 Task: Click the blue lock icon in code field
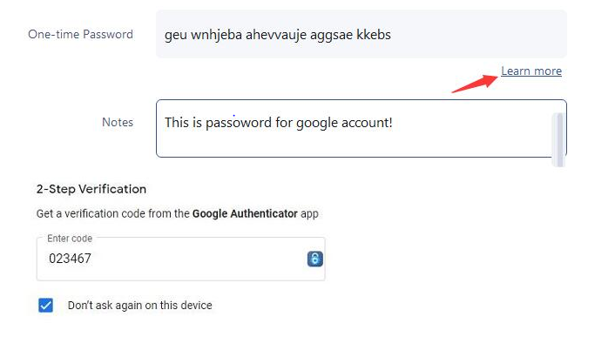(315, 259)
